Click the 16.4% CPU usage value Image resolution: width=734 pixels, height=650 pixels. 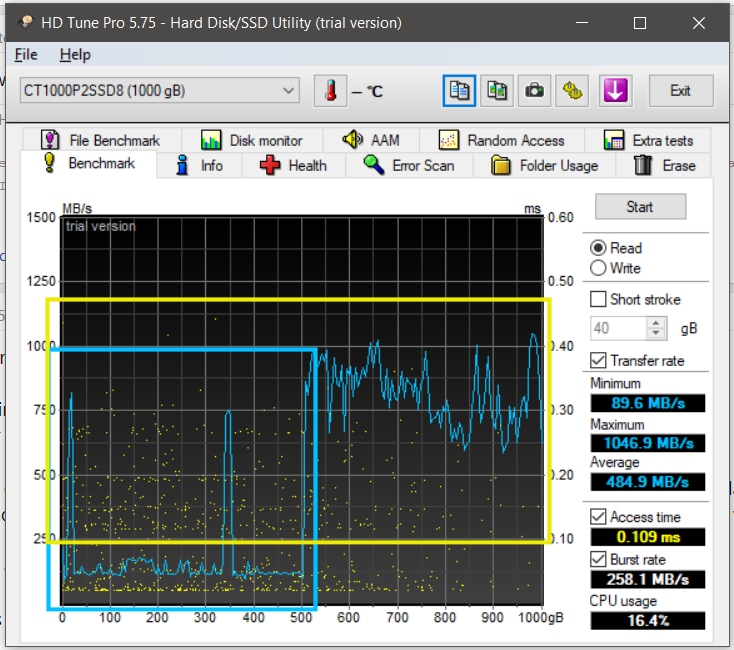(648, 621)
